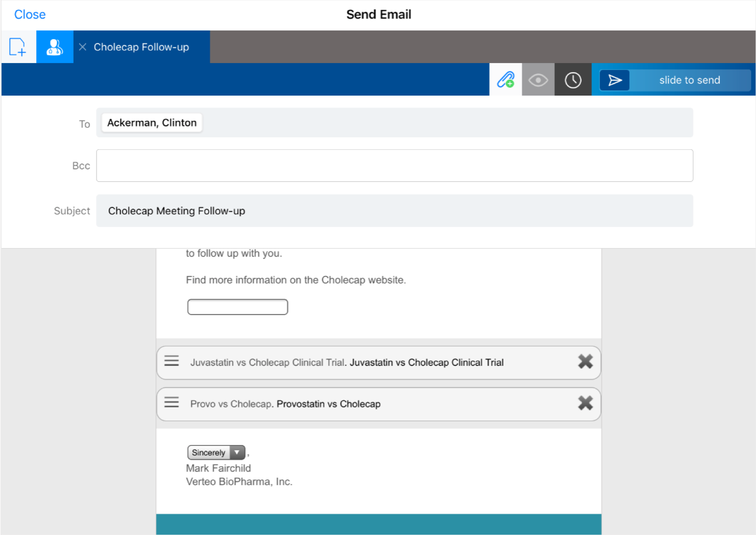This screenshot has height=535, width=756.
Task: Click the slide to send slider track
Action: pos(689,80)
